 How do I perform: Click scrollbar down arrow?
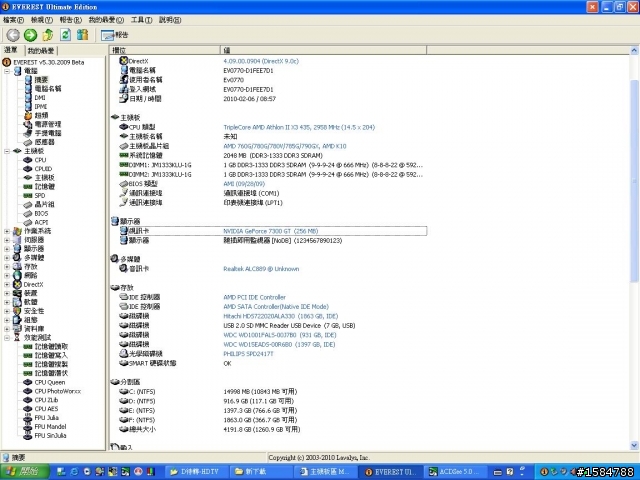point(634,446)
